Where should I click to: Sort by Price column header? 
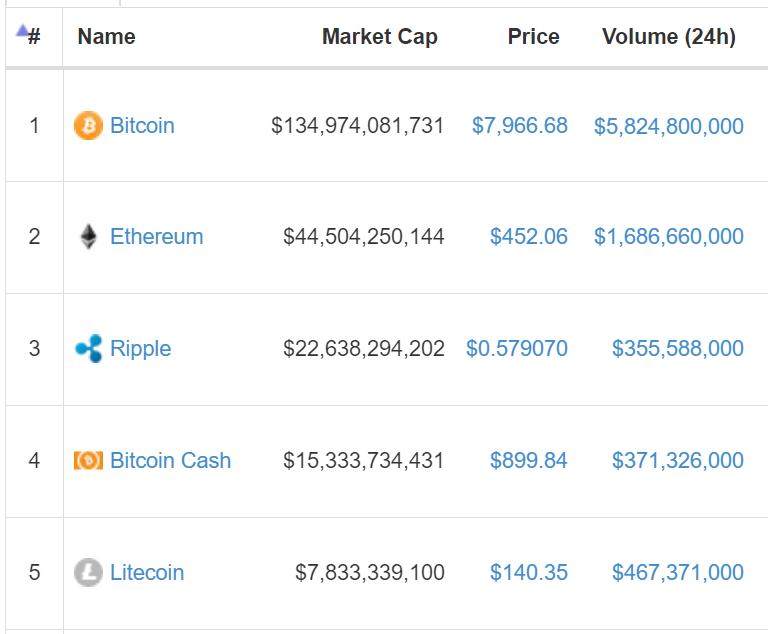pyautogui.click(x=533, y=37)
